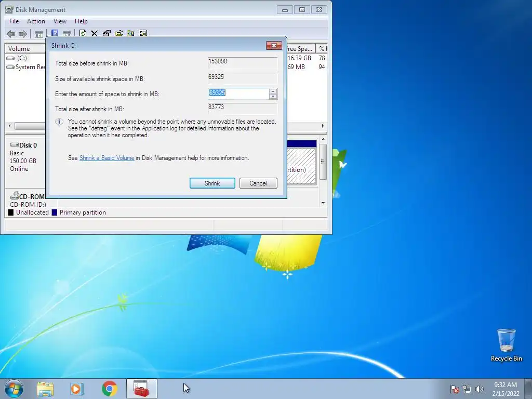The width and height of the screenshot is (532, 399).
Task: Open the Windows Start button
Action: (x=14, y=389)
